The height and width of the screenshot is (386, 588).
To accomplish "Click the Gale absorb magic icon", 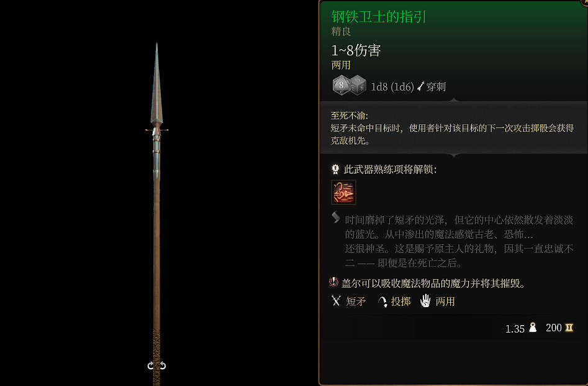I will [x=334, y=282].
